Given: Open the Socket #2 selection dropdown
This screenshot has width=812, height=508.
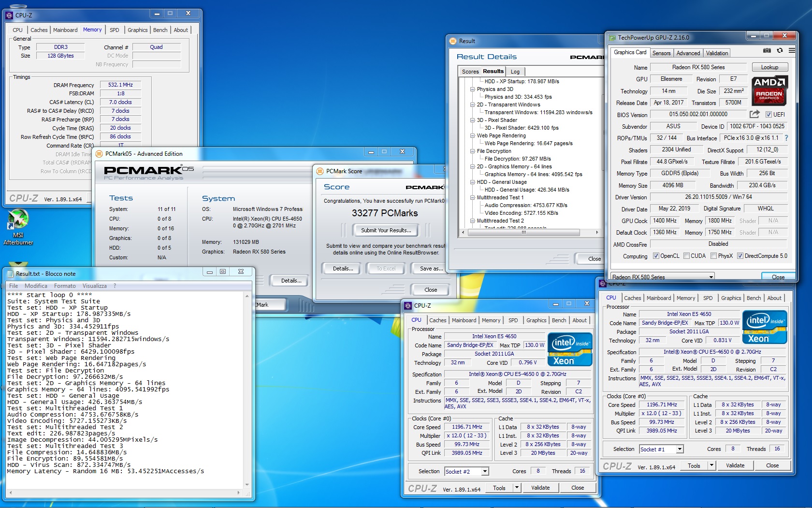Looking at the screenshot, I should point(485,471).
